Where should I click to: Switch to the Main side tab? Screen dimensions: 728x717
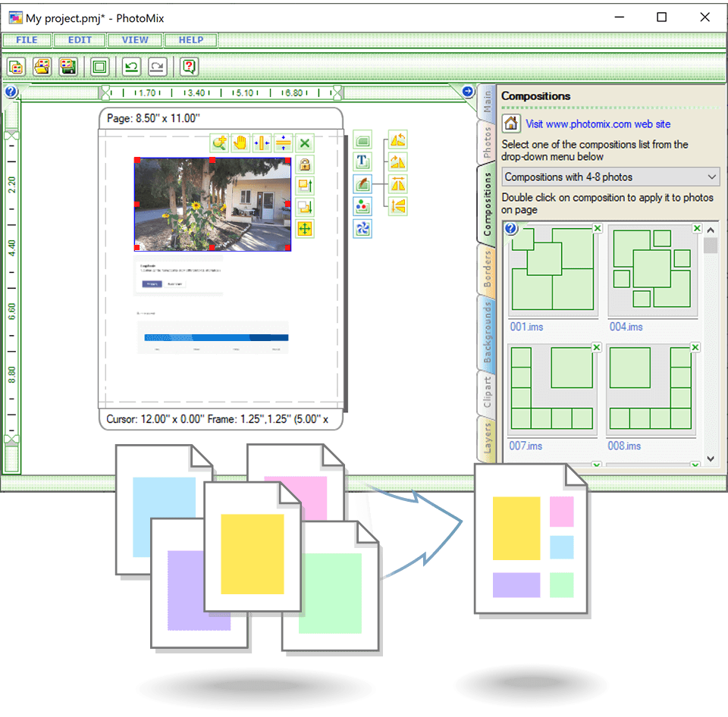[x=487, y=101]
